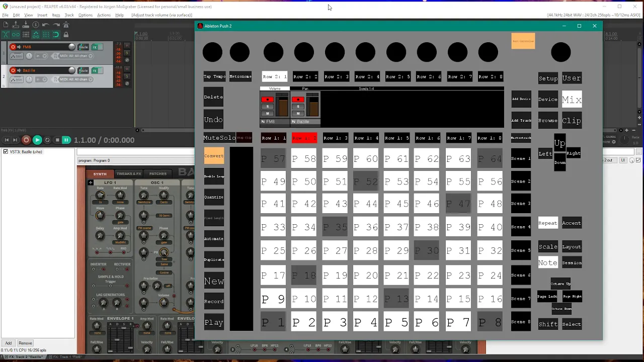Disarm record on Bazille track
The width and height of the screenshot is (644, 362).
click(x=13, y=70)
